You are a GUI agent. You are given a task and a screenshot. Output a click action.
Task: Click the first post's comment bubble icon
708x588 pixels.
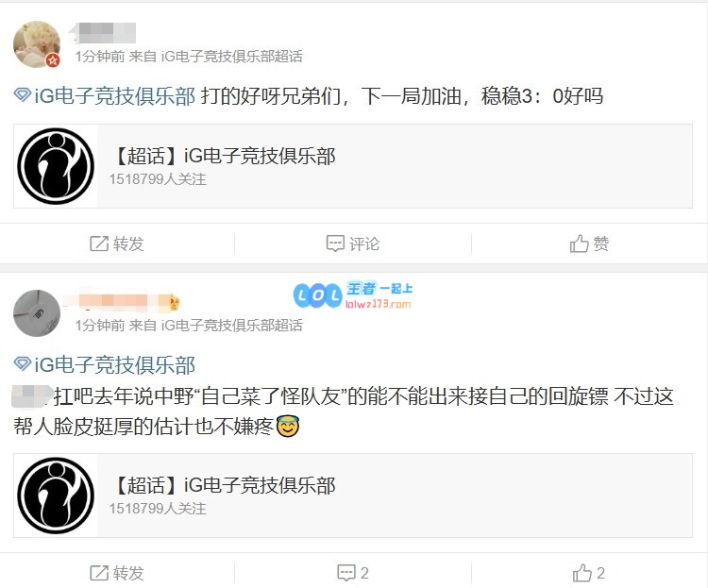335,244
